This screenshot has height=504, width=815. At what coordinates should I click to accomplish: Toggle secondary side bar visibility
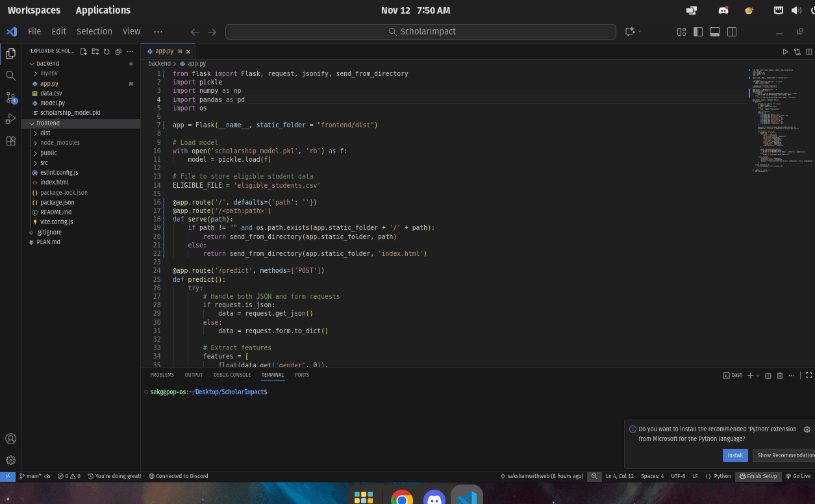[x=732, y=32]
